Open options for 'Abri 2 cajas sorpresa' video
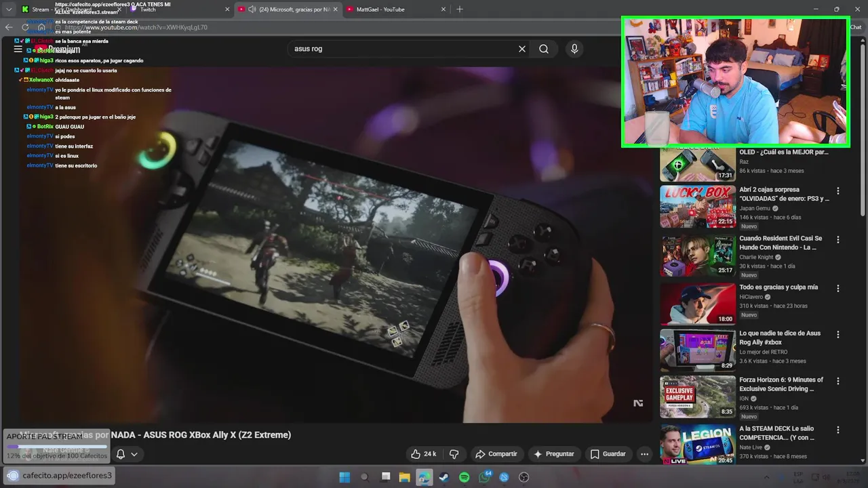This screenshot has height=488, width=868. pyautogui.click(x=838, y=191)
